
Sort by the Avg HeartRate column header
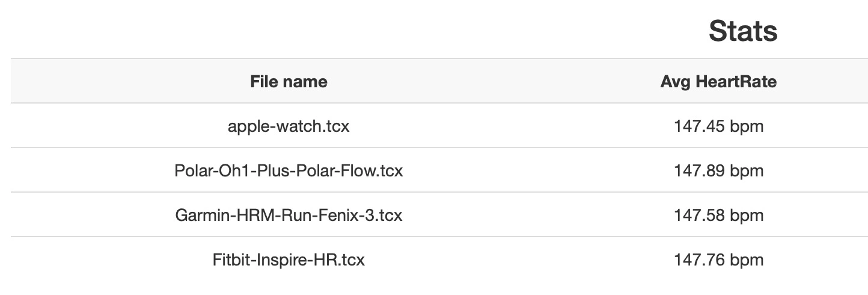(x=718, y=82)
